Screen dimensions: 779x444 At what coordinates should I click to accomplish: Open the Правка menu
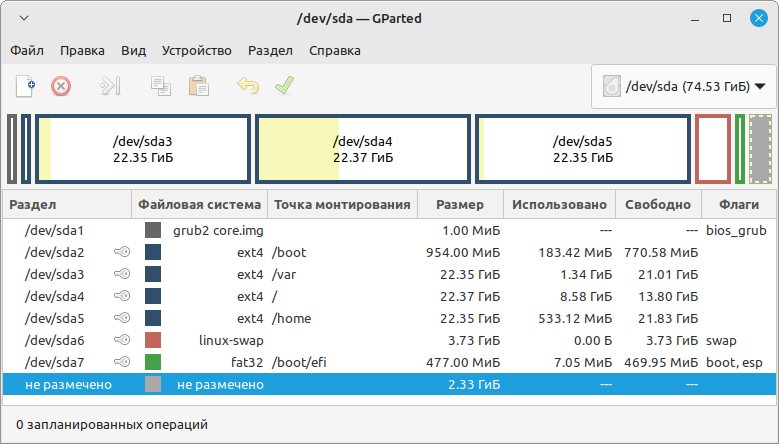pos(82,51)
